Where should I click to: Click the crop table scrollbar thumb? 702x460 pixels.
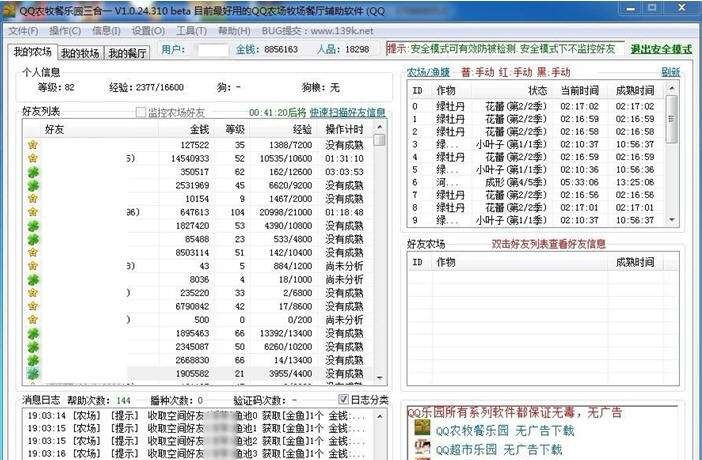[x=672, y=119]
